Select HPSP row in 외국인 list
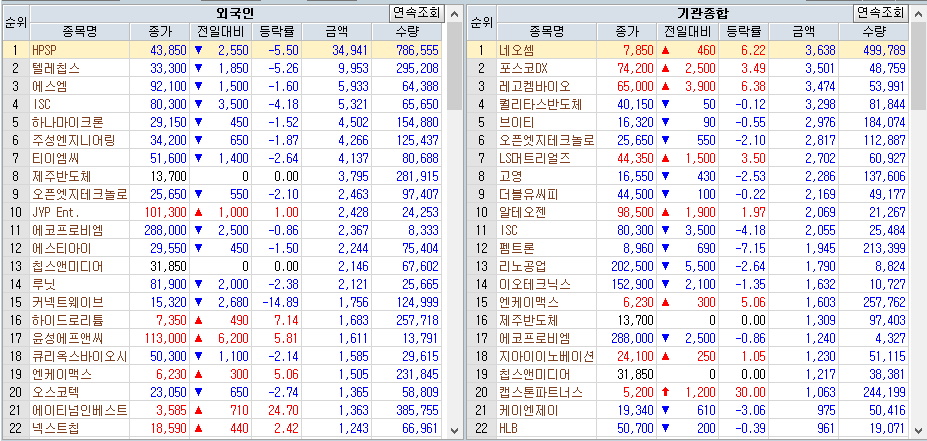Viewport: 927px width, 441px height. point(223,51)
